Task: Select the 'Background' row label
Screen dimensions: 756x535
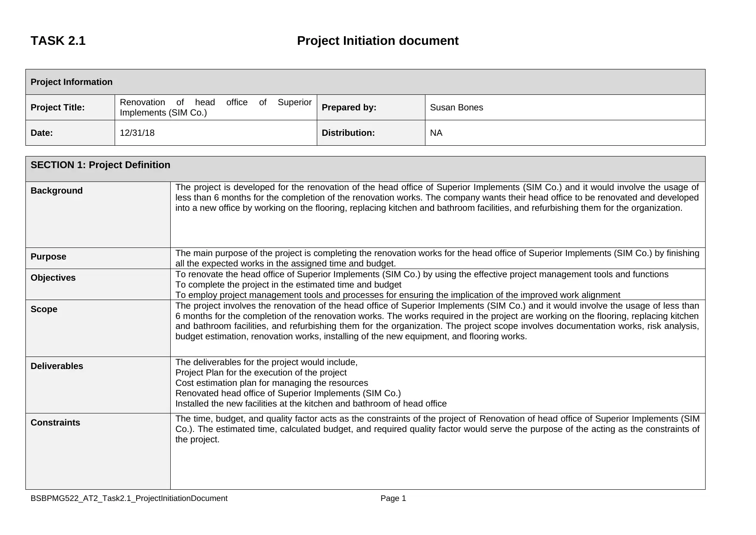Action: [x=56, y=191]
